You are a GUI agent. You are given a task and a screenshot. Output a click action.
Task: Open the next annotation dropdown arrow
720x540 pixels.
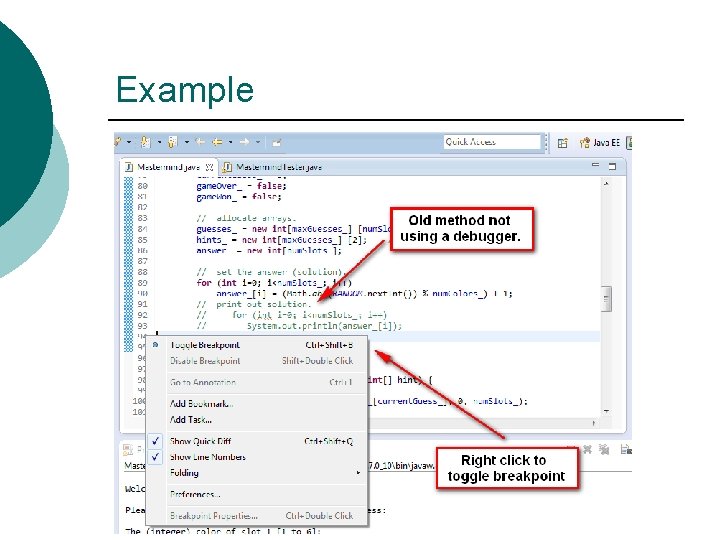point(159,142)
